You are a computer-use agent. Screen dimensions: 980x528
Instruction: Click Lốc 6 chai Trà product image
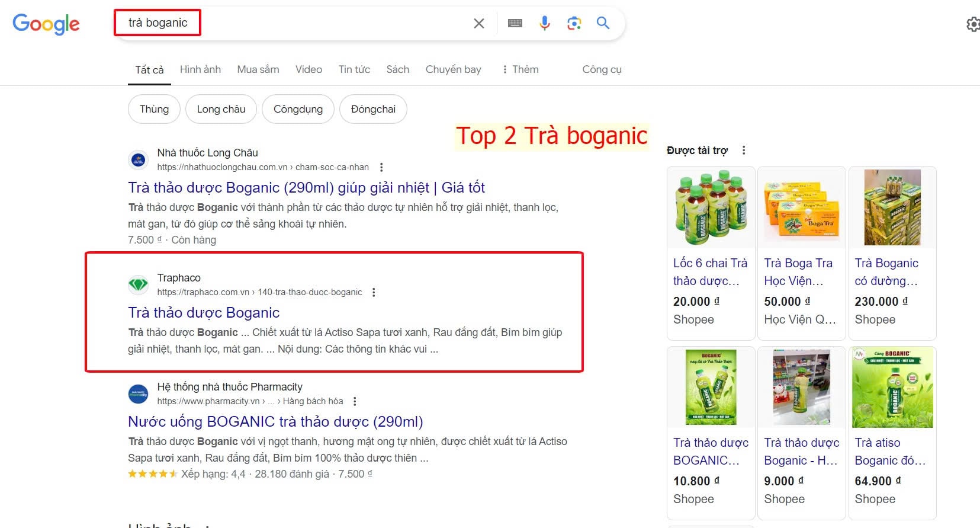point(711,207)
